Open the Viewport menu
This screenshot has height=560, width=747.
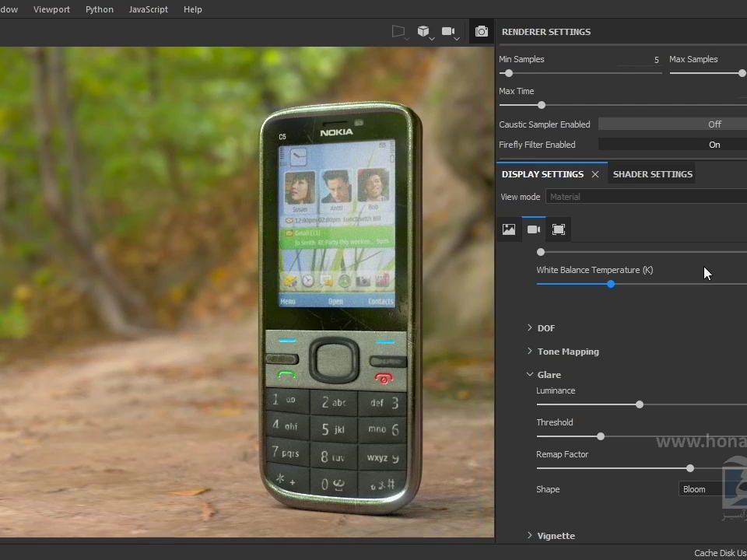point(51,9)
